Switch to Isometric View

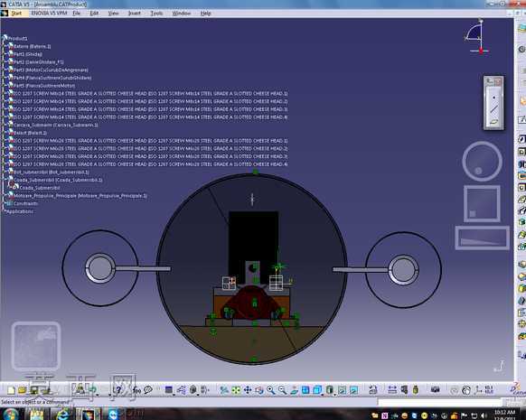317,390
